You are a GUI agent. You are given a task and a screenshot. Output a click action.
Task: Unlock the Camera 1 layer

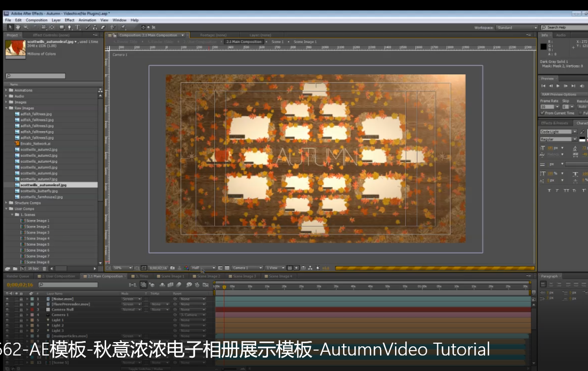point(21,315)
